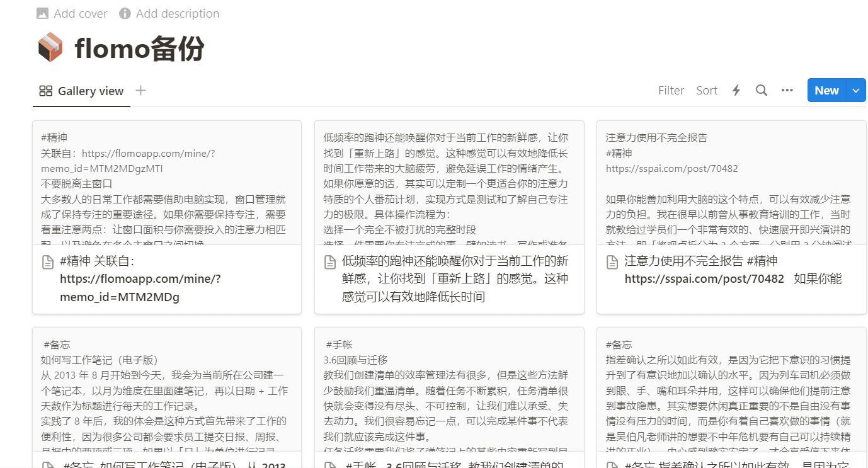Screen dimensions: 868x468
Task: Open card preview about 指差确认
Action: (731, 390)
